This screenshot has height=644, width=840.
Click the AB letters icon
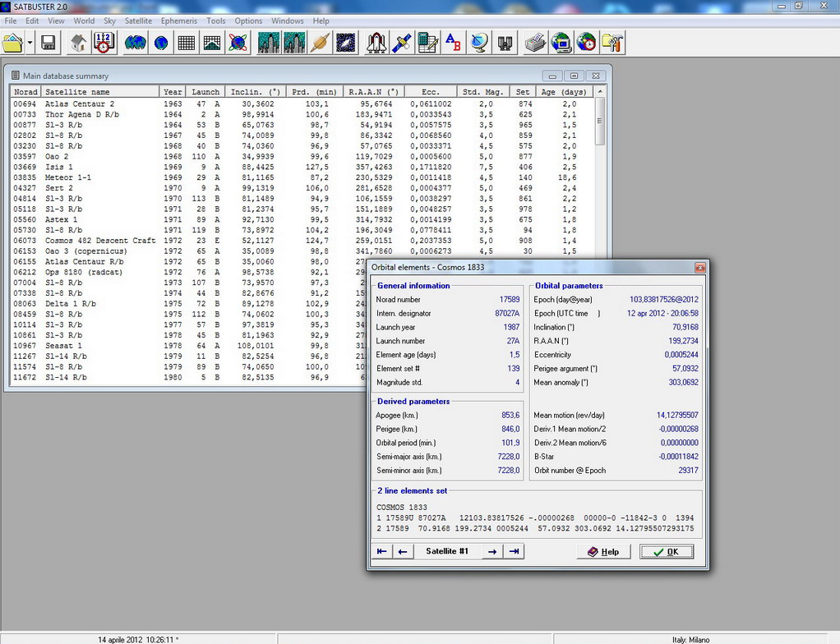(x=453, y=43)
